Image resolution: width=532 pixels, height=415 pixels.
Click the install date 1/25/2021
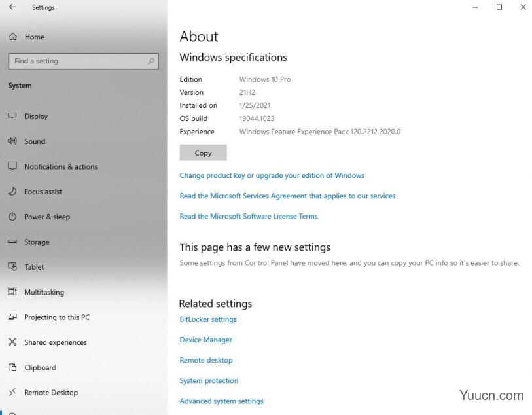[x=255, y=105]
